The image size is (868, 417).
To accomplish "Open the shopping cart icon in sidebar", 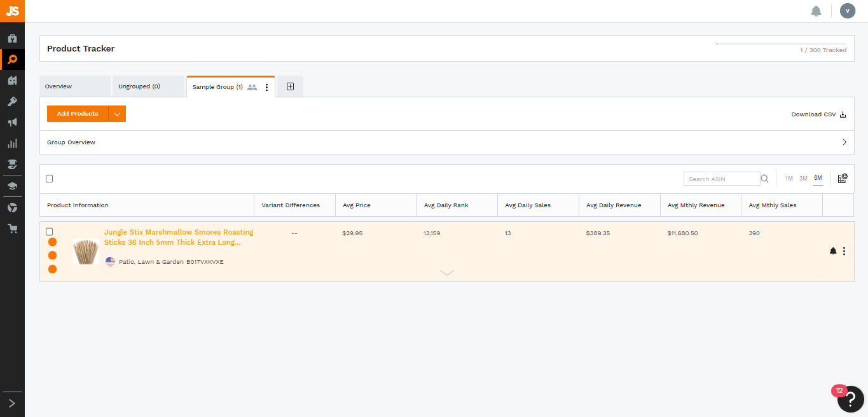I will point(12,229).
